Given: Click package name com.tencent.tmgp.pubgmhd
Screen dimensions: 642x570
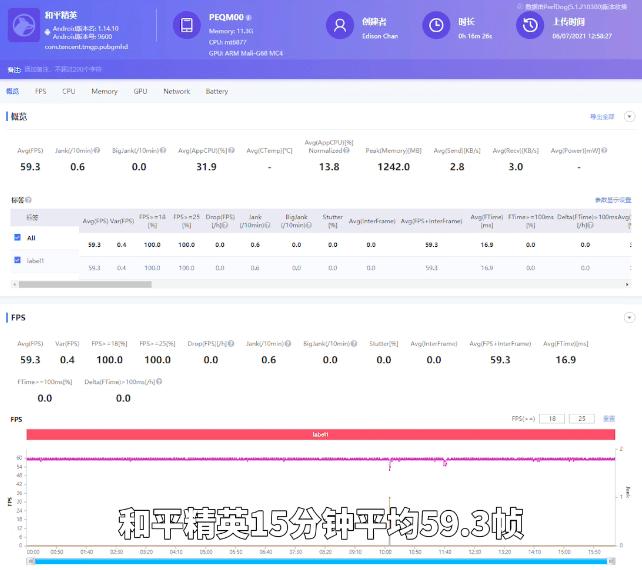Looking at the screenshot, I should tap(86, 47).
